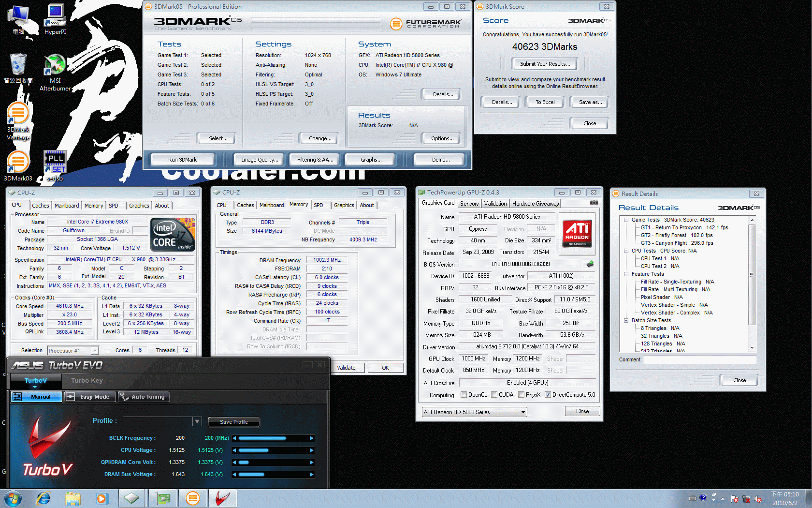Open the SPD tab in CPU-Z Memory window

(319, 205)
